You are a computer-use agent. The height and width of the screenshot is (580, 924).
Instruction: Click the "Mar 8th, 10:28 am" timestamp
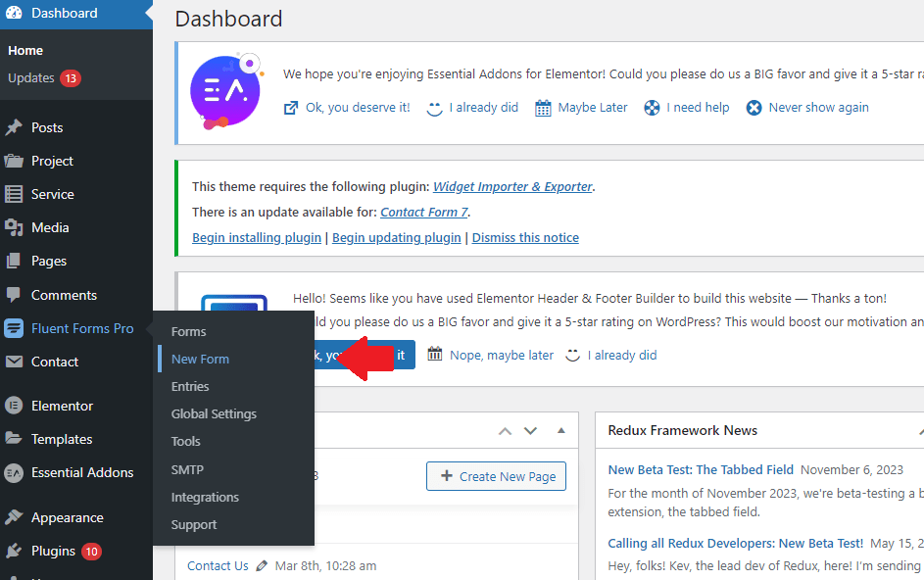pos(325,566)
